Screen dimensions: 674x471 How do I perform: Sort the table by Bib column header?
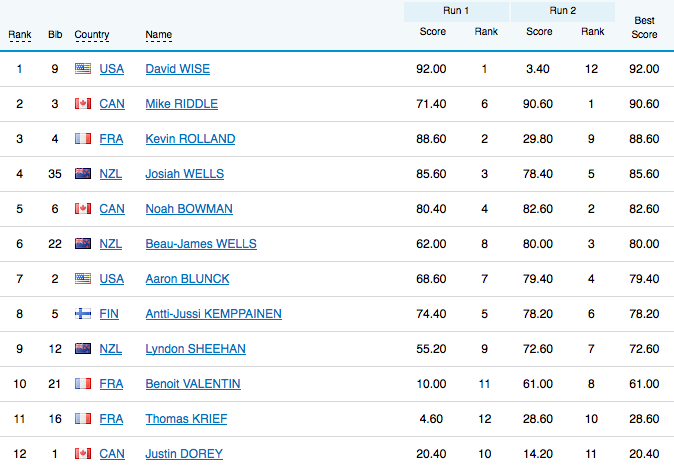[x=54, y=35]
